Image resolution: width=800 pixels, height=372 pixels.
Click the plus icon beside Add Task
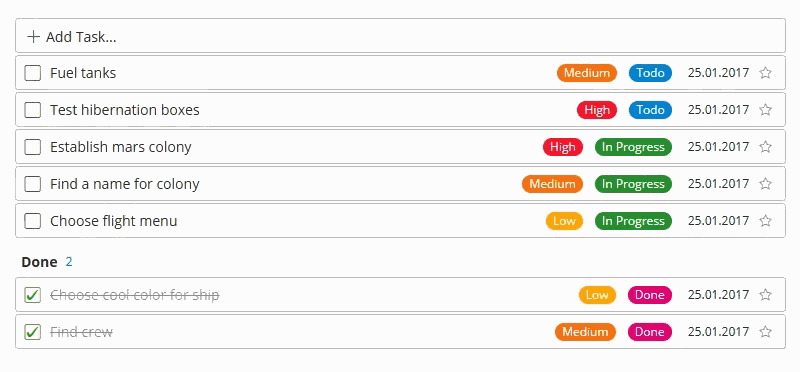[x=33, y=37]
